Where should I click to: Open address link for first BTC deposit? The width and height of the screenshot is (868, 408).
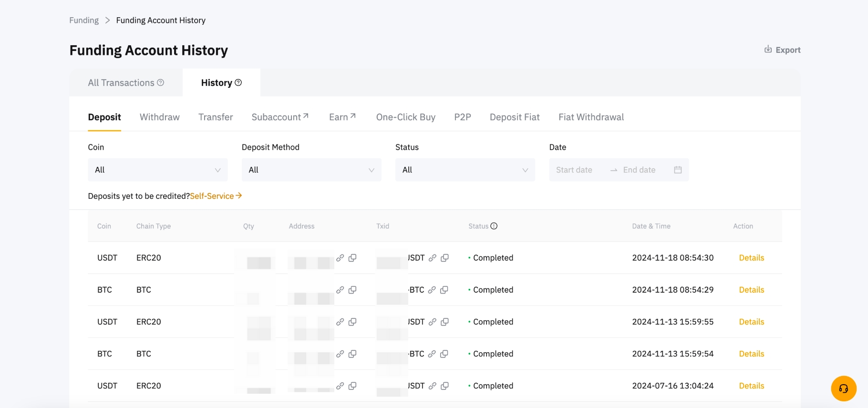pos(340,290)
